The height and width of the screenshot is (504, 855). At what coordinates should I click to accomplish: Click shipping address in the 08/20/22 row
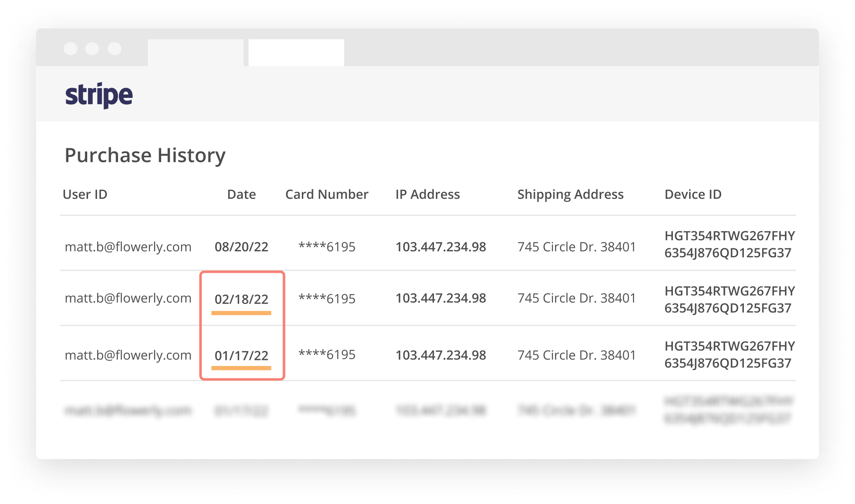(577, 247)
